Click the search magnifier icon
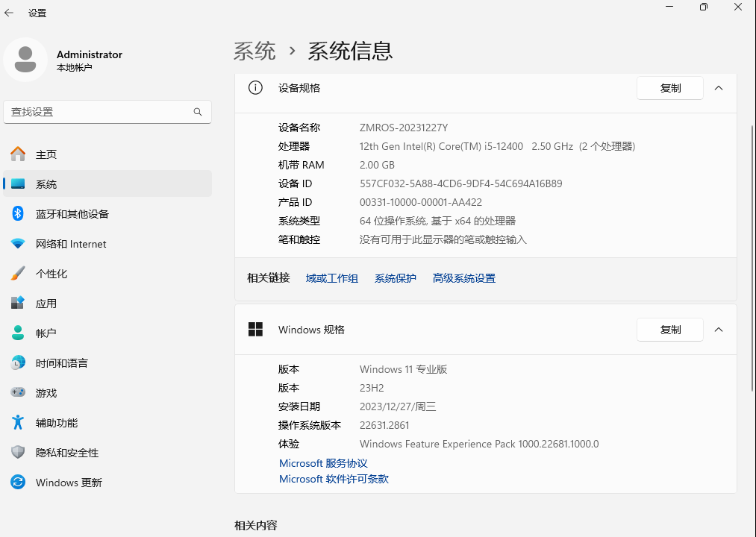This screenshot has width=756, height=537. pyautogui.click(x=198, y=112)
